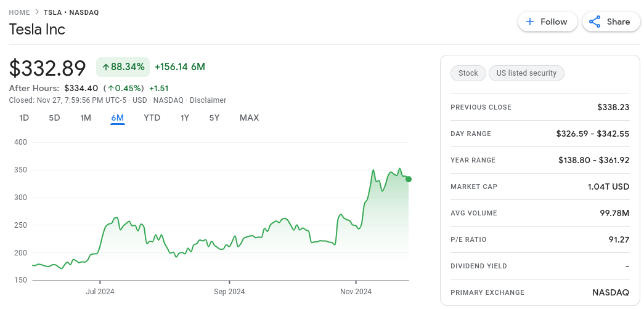Select the active 6M range tab
644x309 pixels.
[x=118, y=118]
